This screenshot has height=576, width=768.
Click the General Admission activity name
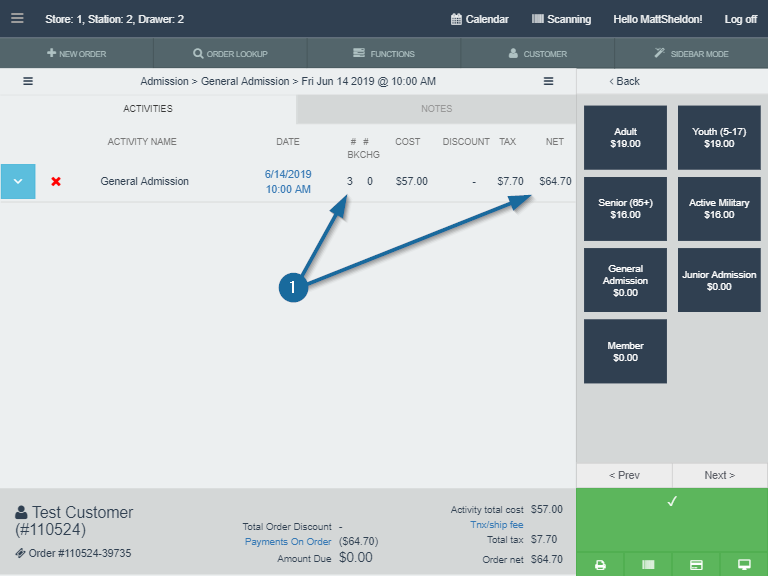[x=144, y=181]
